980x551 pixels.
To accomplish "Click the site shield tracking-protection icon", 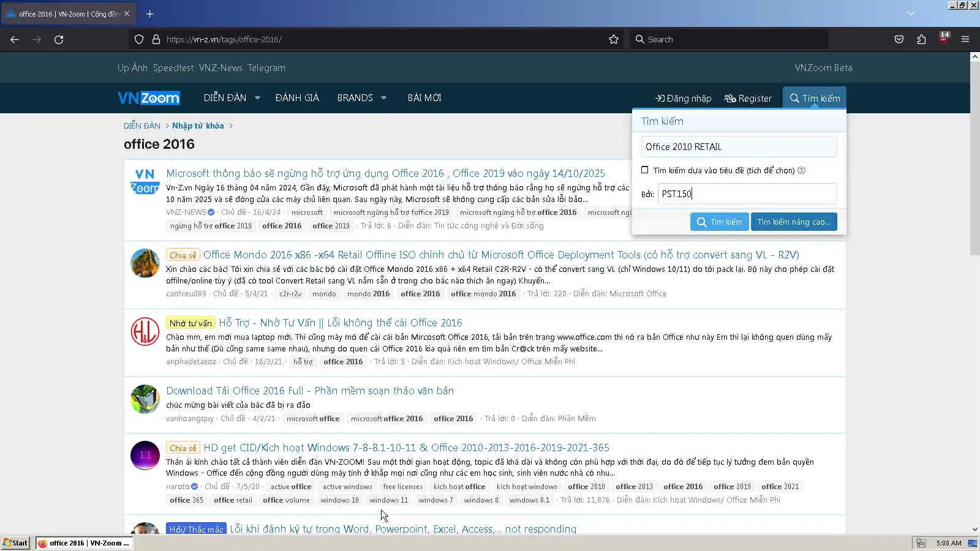I will pyautogui.click(x=139, y=39).
